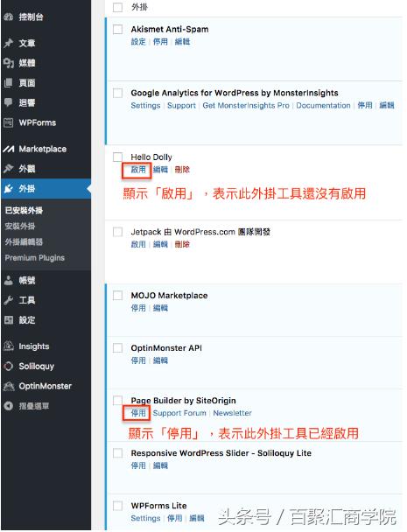Open the Soliloquy menu item
The width and height of the screenshot is (407, 532).
point(36,366)
